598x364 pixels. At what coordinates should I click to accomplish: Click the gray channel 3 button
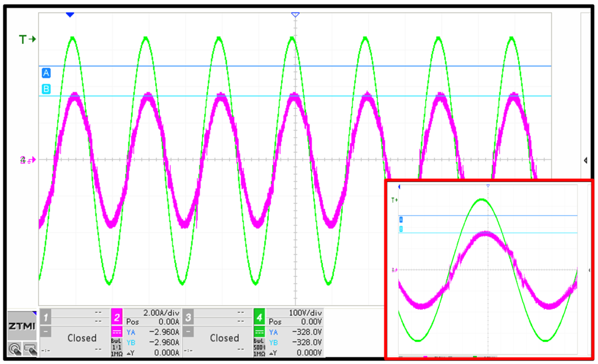(188, 317)
